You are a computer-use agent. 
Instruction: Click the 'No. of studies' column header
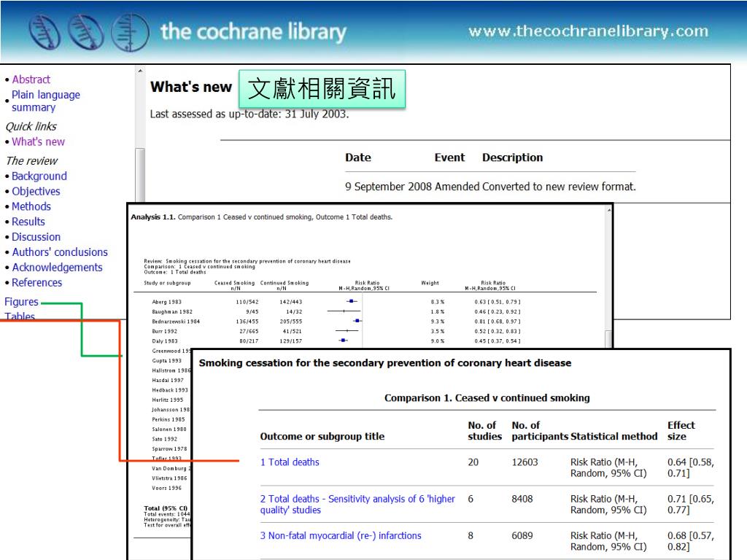pos(484,431)
